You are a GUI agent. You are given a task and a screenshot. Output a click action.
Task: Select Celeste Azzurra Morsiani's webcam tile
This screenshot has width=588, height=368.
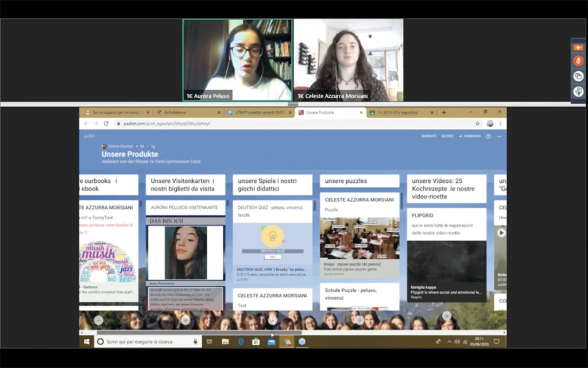[349, 60]
